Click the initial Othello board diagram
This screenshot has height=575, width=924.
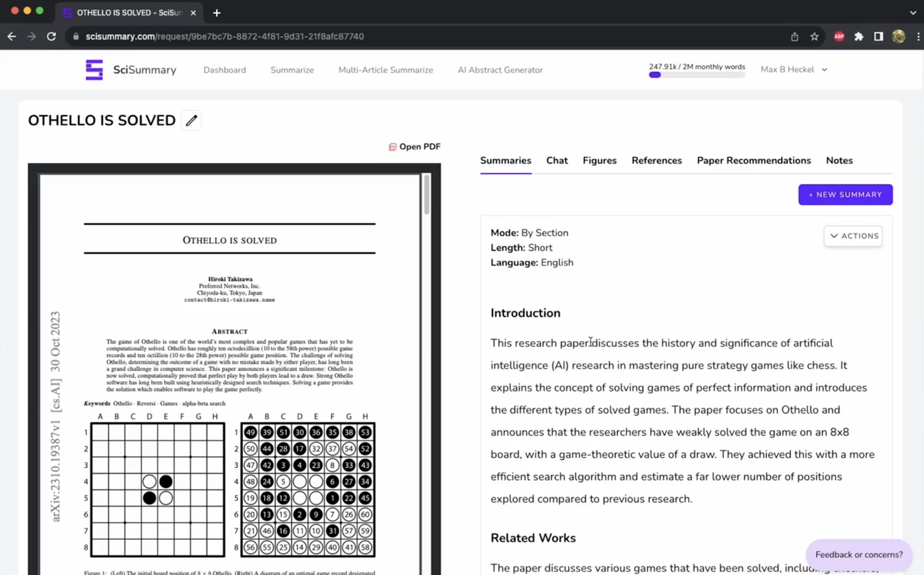(x=157, y=490)
